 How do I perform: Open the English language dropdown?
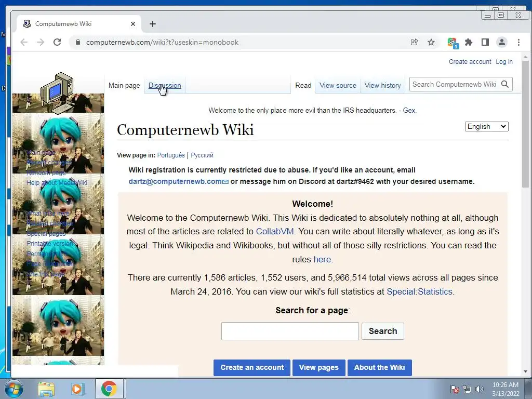pyautogui.click(x=486, y=127)
